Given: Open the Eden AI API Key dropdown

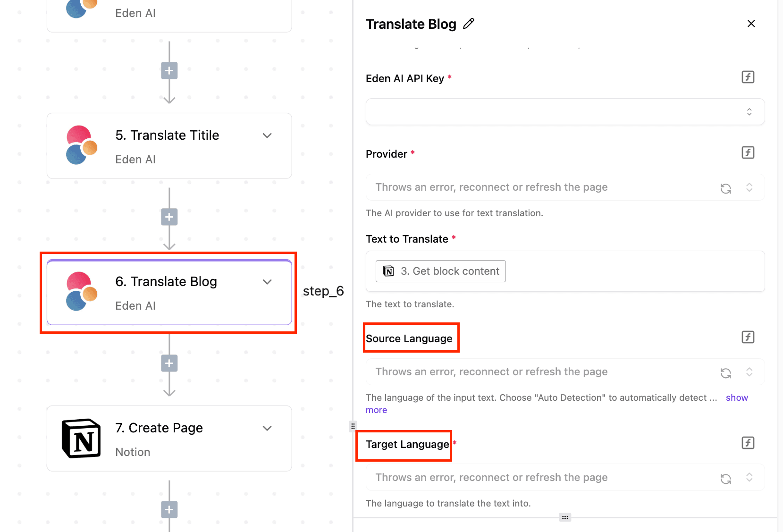Looking at the screenshot, I should click(564, 112).
